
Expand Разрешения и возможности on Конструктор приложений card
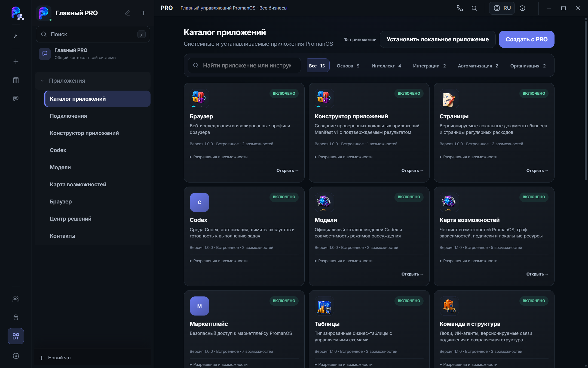pos(344,157)
